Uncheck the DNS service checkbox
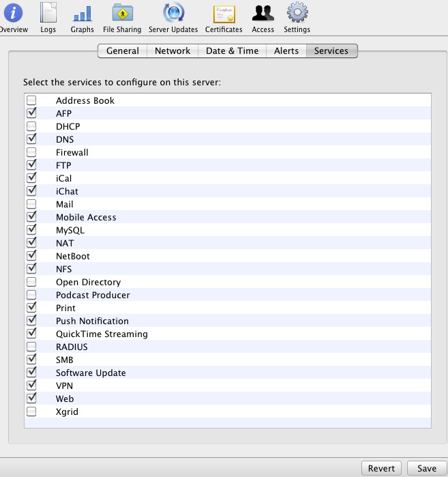 coord(31,139)
